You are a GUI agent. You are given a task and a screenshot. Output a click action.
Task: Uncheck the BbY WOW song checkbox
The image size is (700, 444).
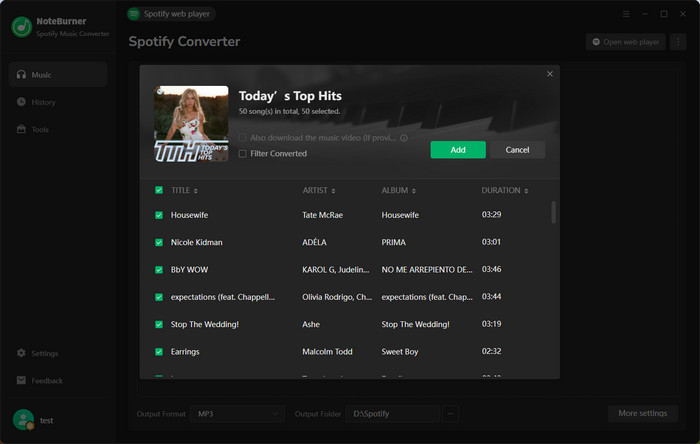(159, 270)
